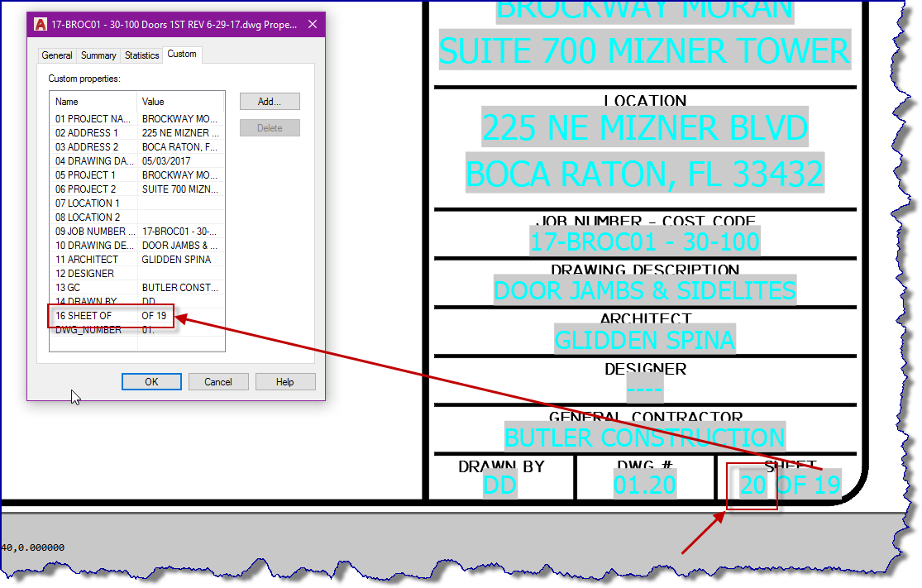The width and height of the screenshot is (922, 588).
Task: Click the 225 NE MIZNER BLVD field
Action: tap(645, 127)
